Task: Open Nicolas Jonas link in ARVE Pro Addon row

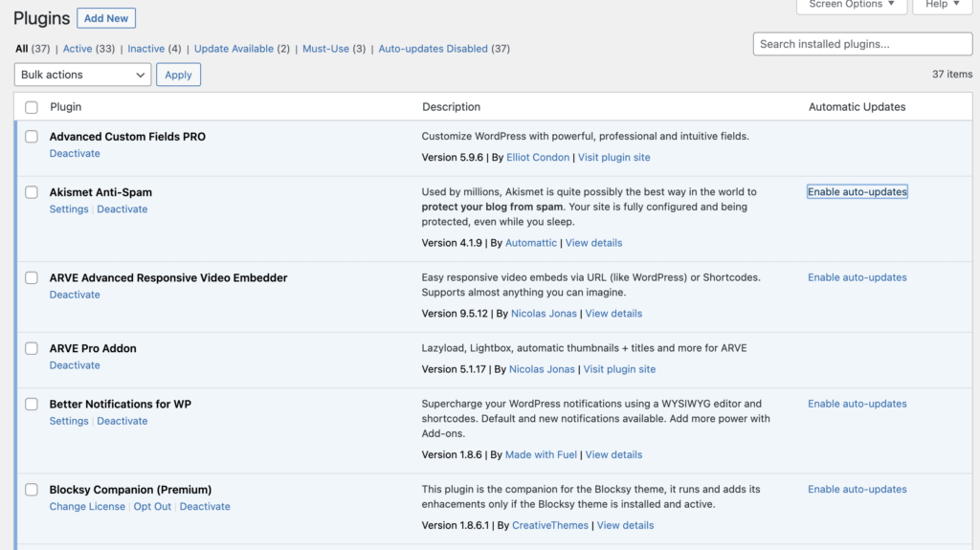Action: 542,369
